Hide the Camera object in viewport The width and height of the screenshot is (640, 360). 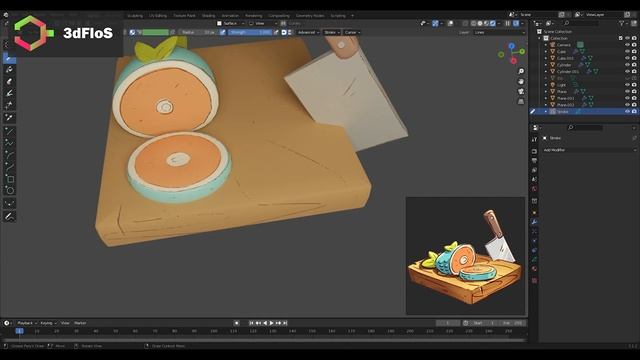coord(627,45)
